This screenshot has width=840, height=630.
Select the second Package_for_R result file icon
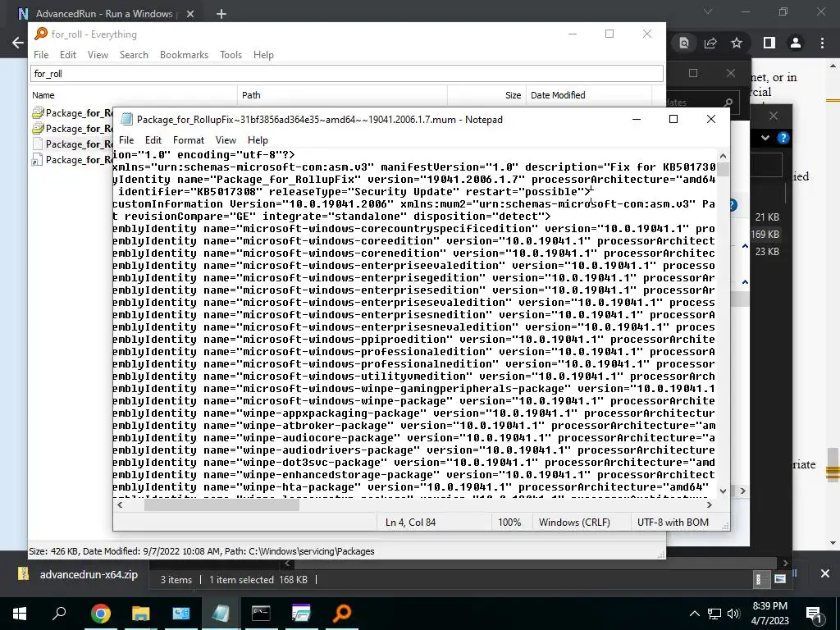(38, 128)
